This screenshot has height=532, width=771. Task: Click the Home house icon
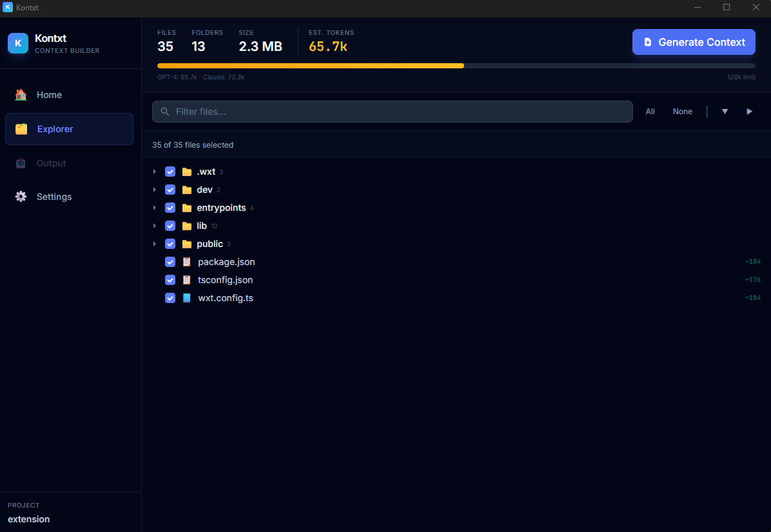(21, 95)
